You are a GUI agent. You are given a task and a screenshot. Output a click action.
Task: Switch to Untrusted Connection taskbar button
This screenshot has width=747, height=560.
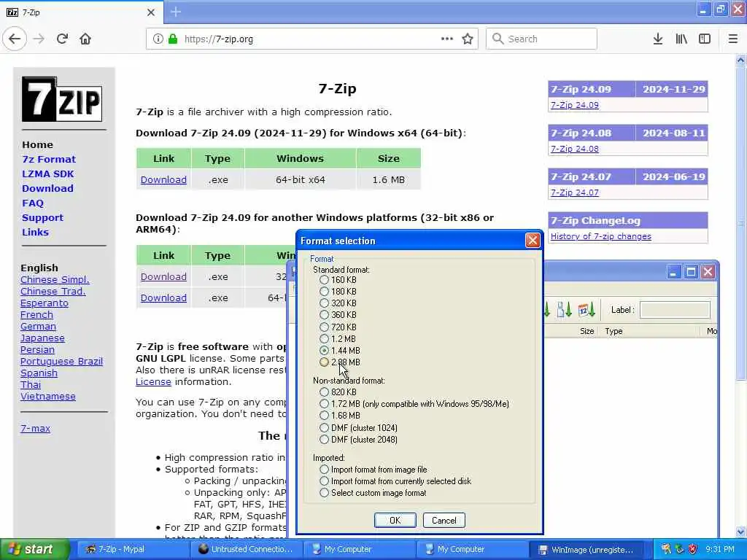(x=247, y=549)
